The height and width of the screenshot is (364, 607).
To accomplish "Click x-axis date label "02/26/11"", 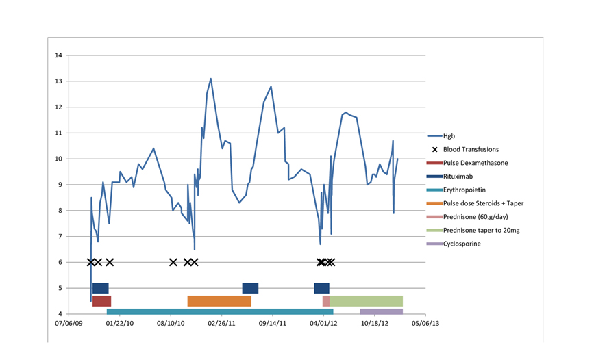I will point(221,324).
